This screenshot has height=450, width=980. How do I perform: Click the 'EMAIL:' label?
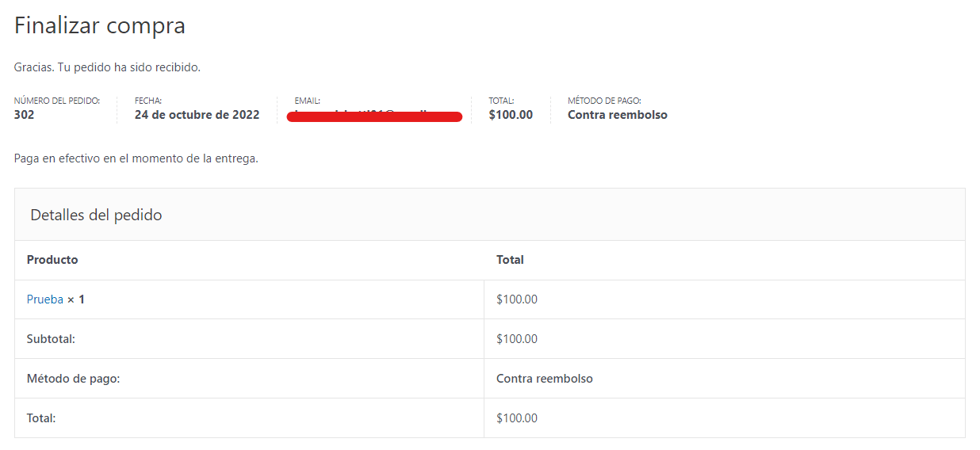click(x=308, y=101)
